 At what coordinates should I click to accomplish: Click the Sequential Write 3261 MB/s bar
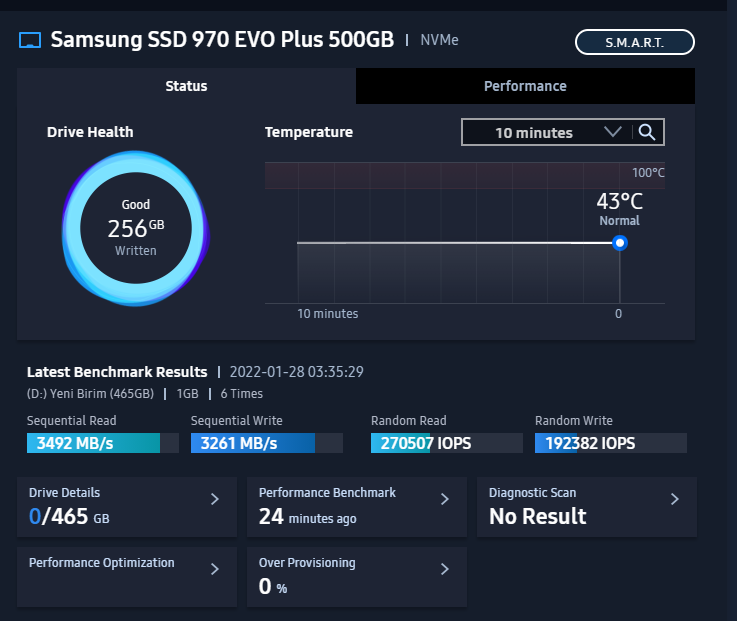click(x=266, y=443)
